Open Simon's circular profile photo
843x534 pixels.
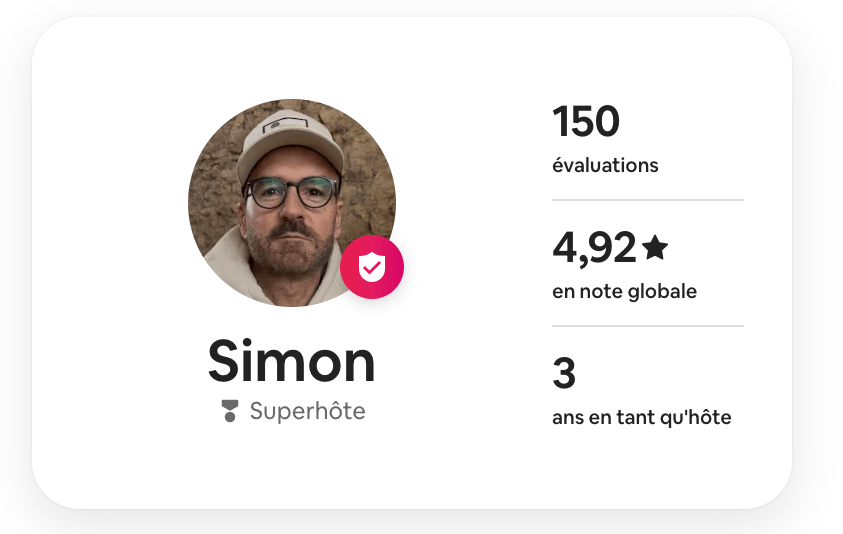pyautogui.click(x=291, y=202)
